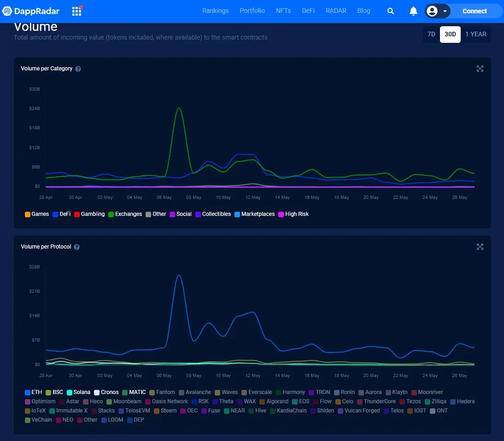Open the apps grid menu icon
The image size is (504, 441).
[77, 11]
